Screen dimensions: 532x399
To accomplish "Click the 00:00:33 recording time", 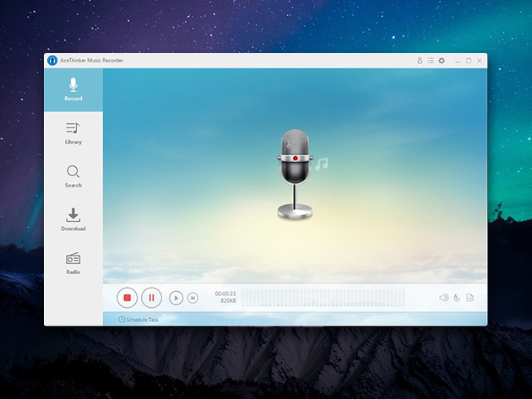I will point(225,294).
